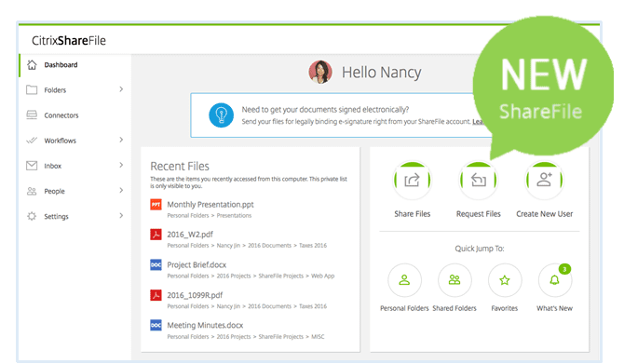
Task: Click ShareFile Projects breadcrumb under Project Brief
Action: [281, 276]
